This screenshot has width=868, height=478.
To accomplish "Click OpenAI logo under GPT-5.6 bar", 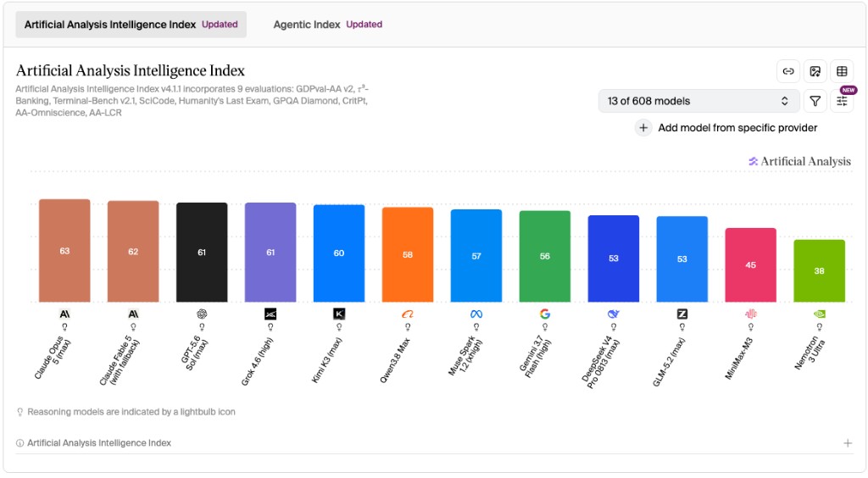I will (202, 314).
